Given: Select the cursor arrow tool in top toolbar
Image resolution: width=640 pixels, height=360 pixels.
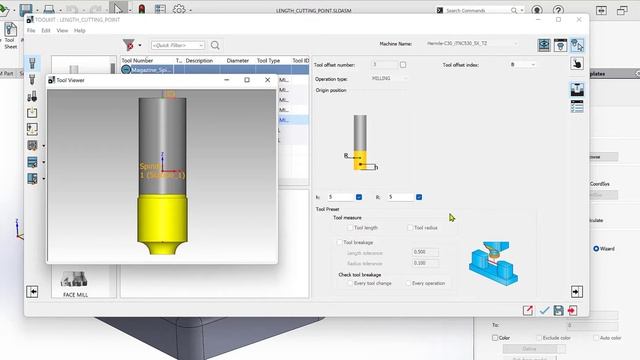Looking at the screenshot, I should pyautogui.click(x=118, y=8).
